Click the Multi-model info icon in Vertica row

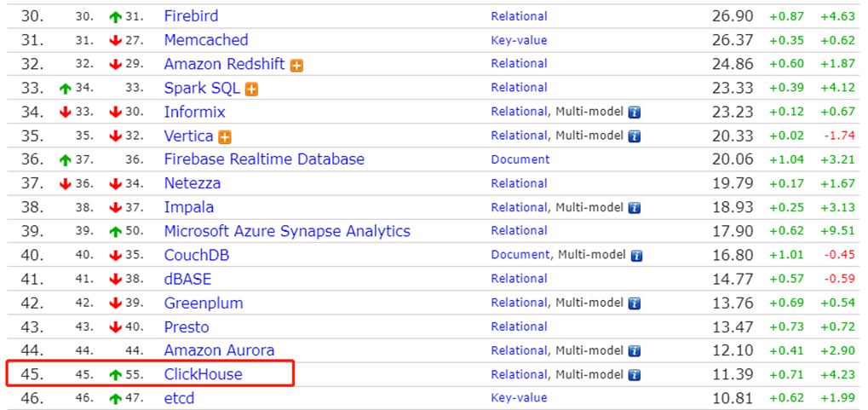point(635,136)
